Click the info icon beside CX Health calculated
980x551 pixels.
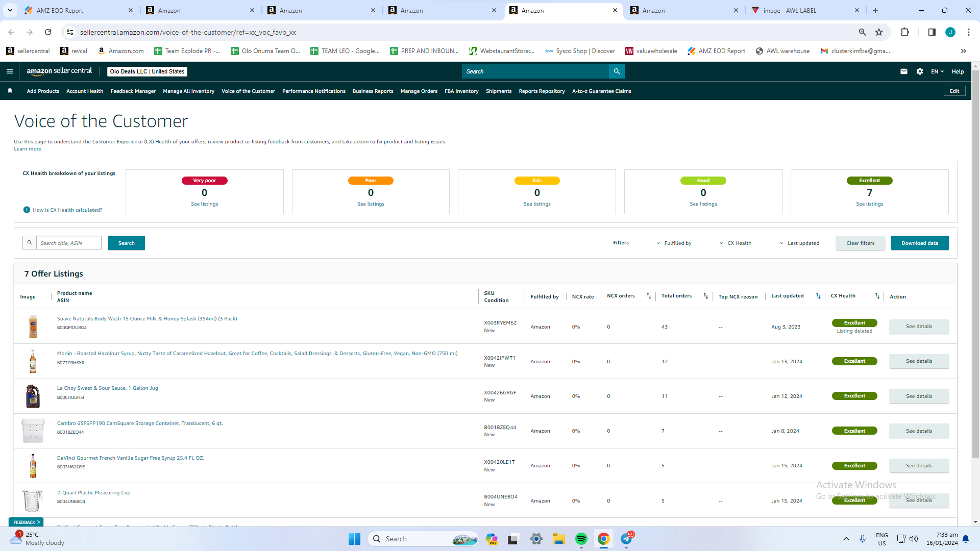pos(27,210)
